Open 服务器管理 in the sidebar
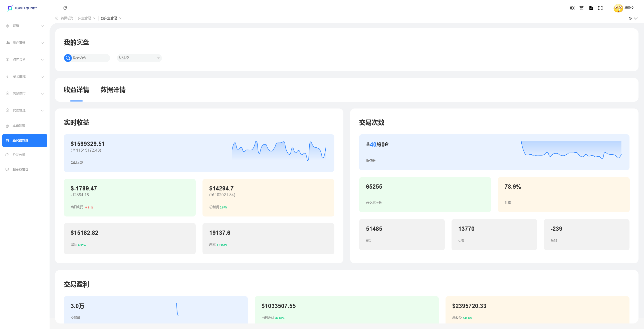Screen dimensions: 644x329 click(21, 169)
